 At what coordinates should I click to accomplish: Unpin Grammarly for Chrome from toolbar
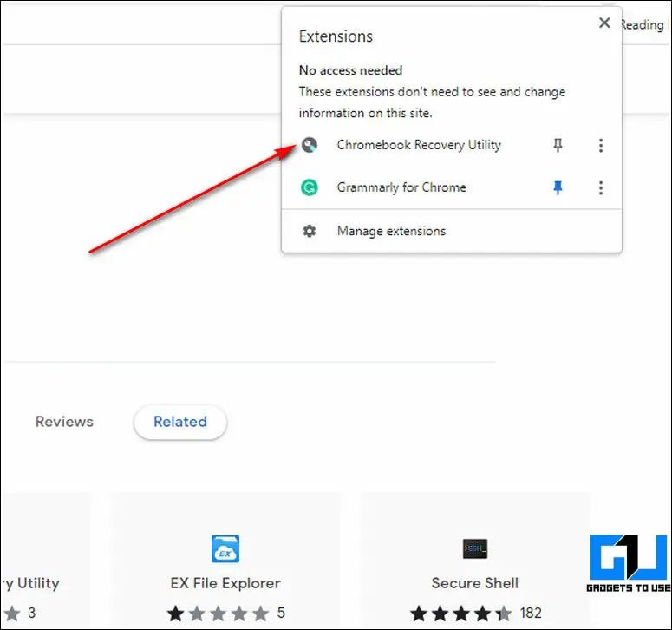[558, 187]
